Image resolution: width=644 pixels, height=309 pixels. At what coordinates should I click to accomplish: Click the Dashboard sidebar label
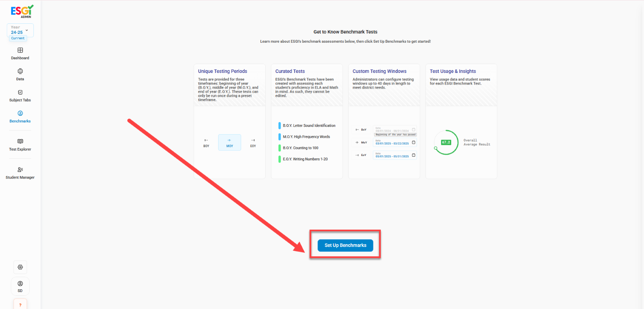[20, 58]
